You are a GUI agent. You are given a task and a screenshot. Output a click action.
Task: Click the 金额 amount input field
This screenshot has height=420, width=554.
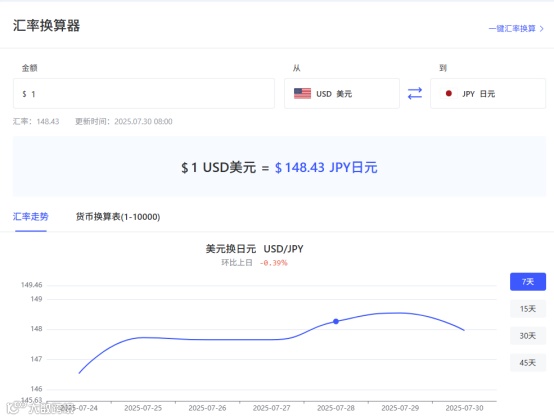click(144, 94)
